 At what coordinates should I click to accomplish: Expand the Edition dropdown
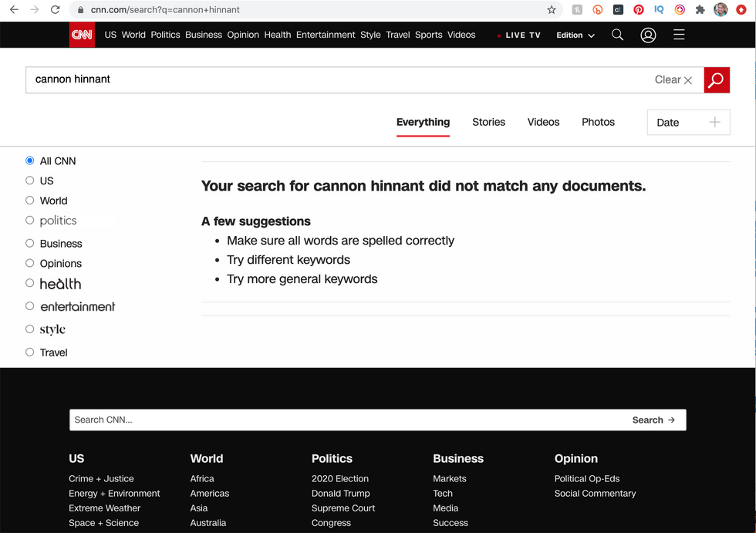click(x=575, y=35)
